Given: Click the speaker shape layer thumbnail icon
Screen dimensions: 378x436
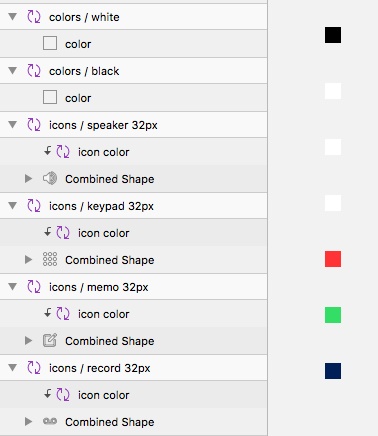Looking at the screenshot, I should (50, 179).
